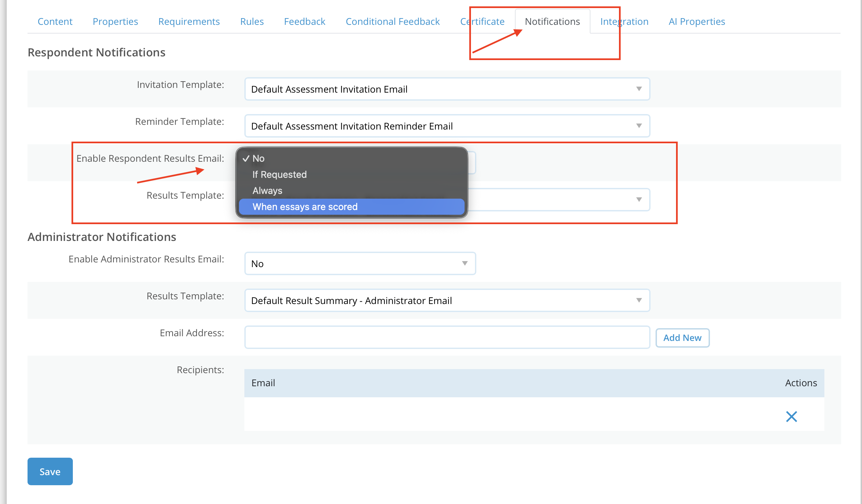
Task: Open the Integration tab
Action: point(624,21)
